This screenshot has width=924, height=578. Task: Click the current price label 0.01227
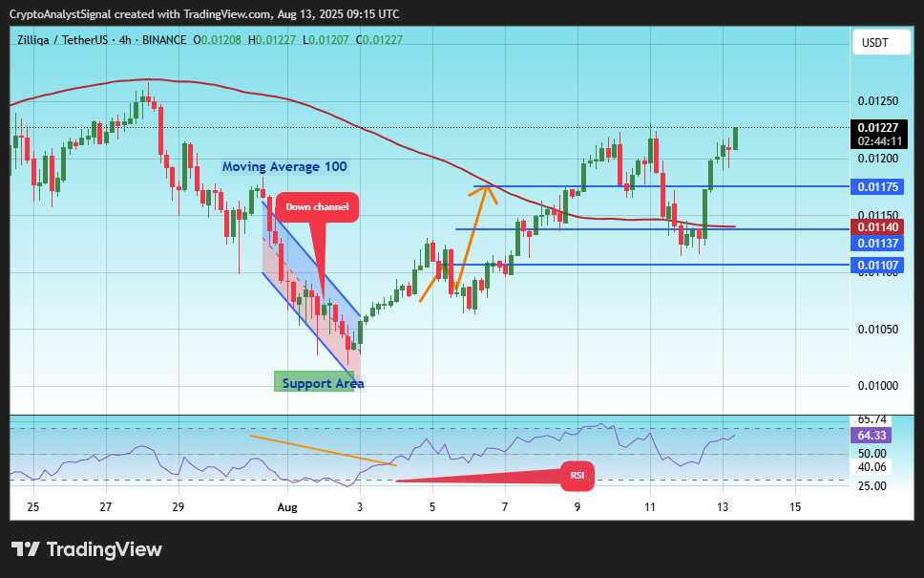tap(878, 128)
